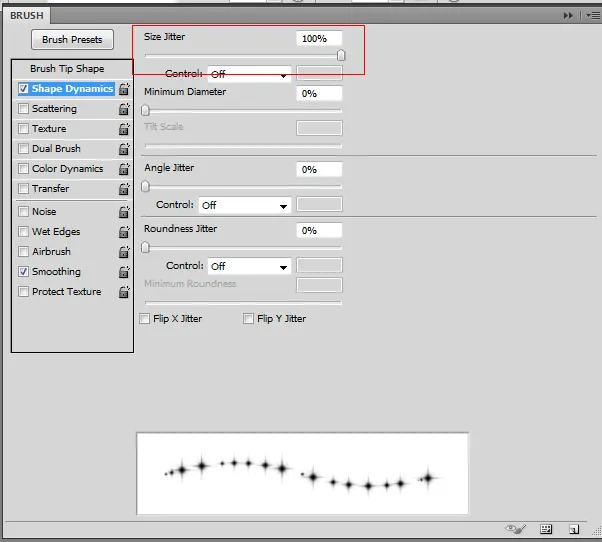Viewport: 602px width, 542px height.
Task: Click the Size Jitter percentage field
Action: click(x=319, y=38)
